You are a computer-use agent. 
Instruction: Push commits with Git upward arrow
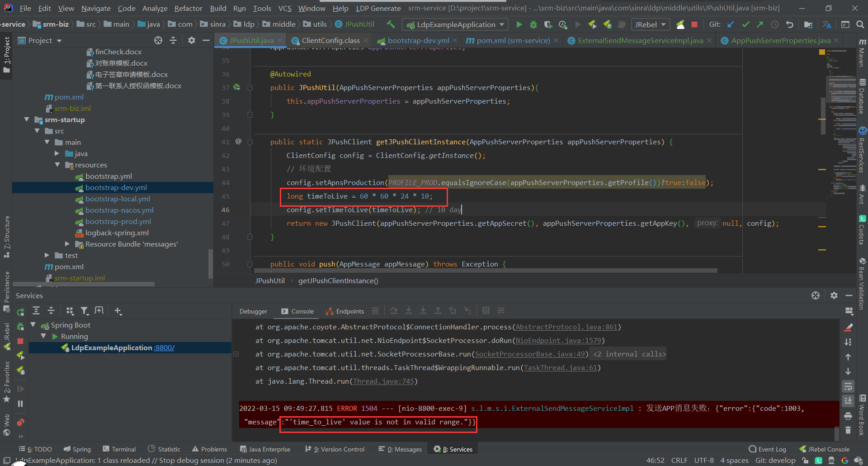(760, 24)
